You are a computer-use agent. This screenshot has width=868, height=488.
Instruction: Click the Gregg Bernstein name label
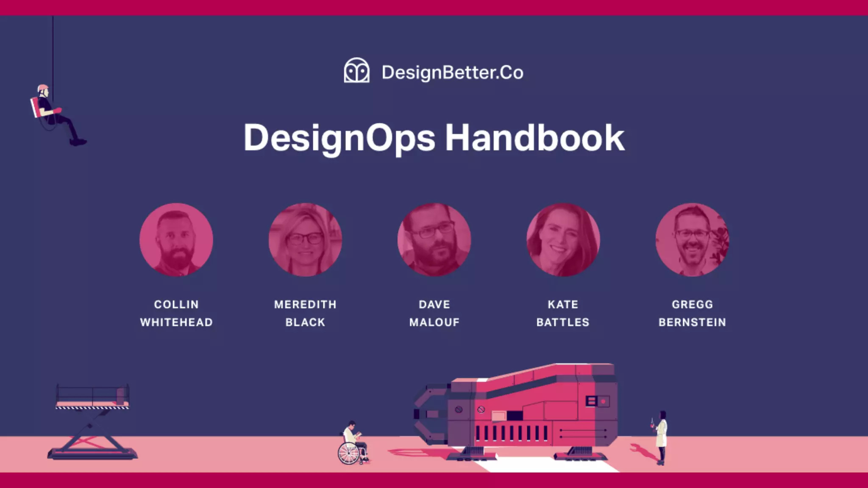(x=692, y=313)
